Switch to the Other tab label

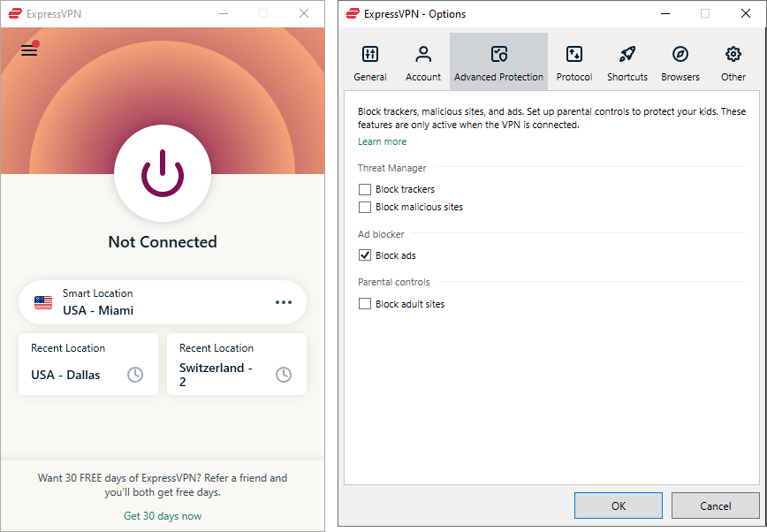[x=733, y=77]
